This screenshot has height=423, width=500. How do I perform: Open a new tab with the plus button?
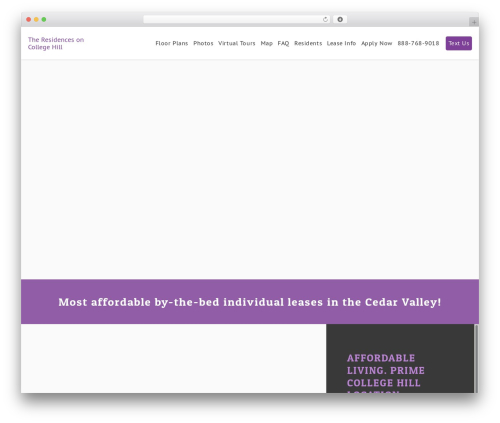pyautogui.click(x=474, y=22)
